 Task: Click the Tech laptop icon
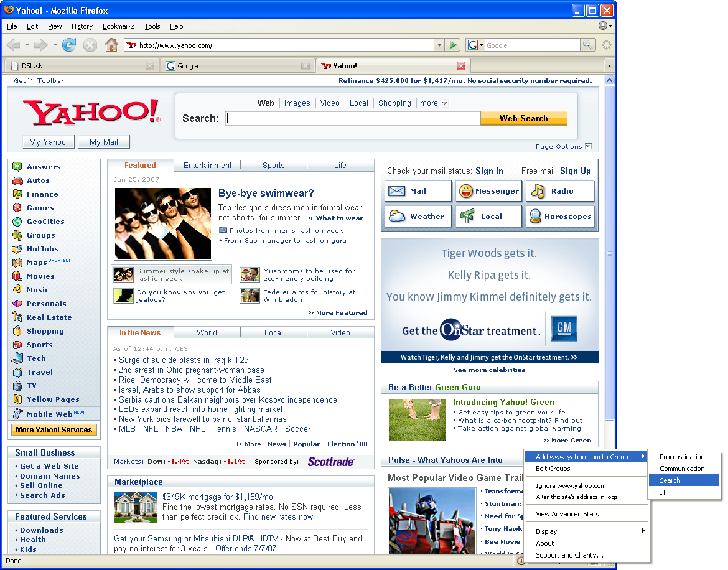17,358
